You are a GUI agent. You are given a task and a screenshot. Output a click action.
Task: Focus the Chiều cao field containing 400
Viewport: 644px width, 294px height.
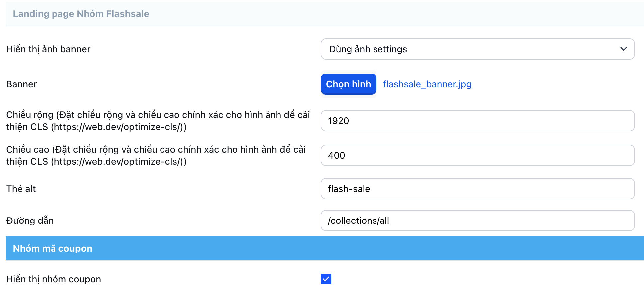click(477, 155)
